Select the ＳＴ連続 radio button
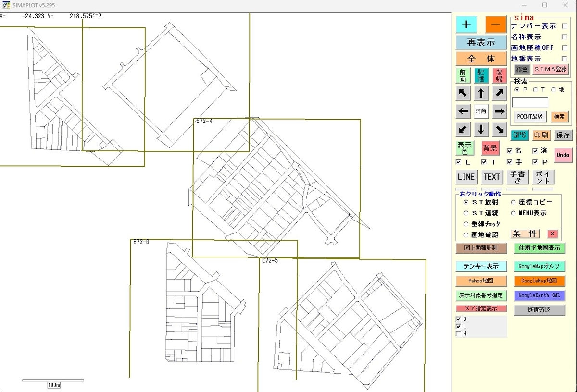The height and width of the screenshot is (392, 577). [x=465, y=213]
